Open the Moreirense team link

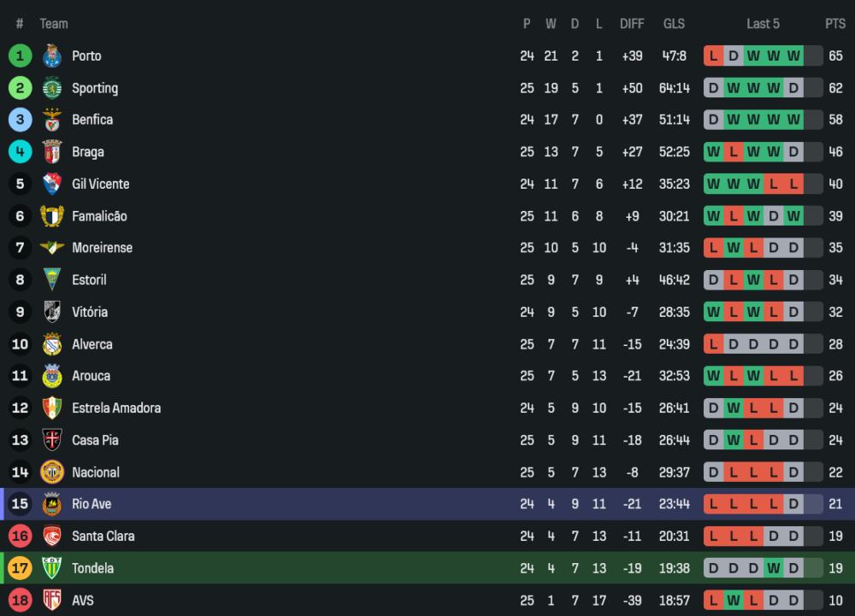point(102,248)
